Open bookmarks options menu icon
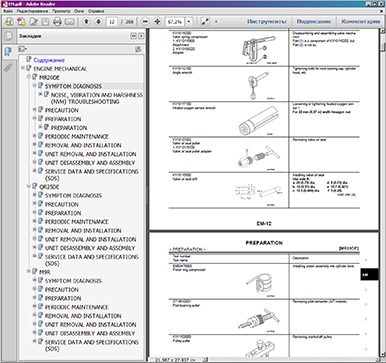The height and width of the screenshot is (363, 386). pos(23,49)
